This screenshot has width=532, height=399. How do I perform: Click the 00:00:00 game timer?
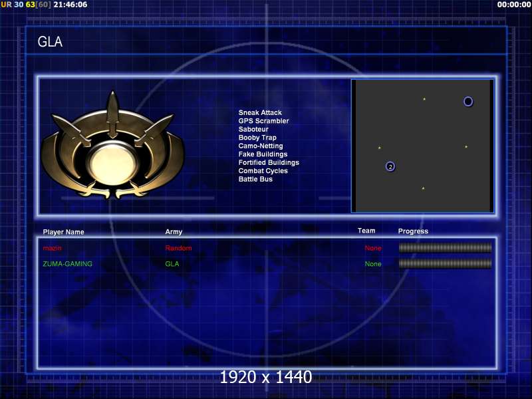(513, 5)
